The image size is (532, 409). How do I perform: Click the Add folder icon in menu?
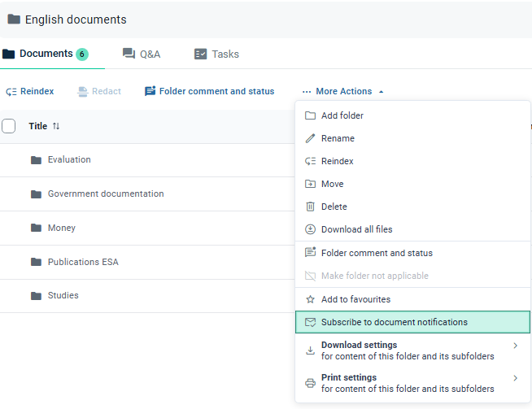click(310, 115)
